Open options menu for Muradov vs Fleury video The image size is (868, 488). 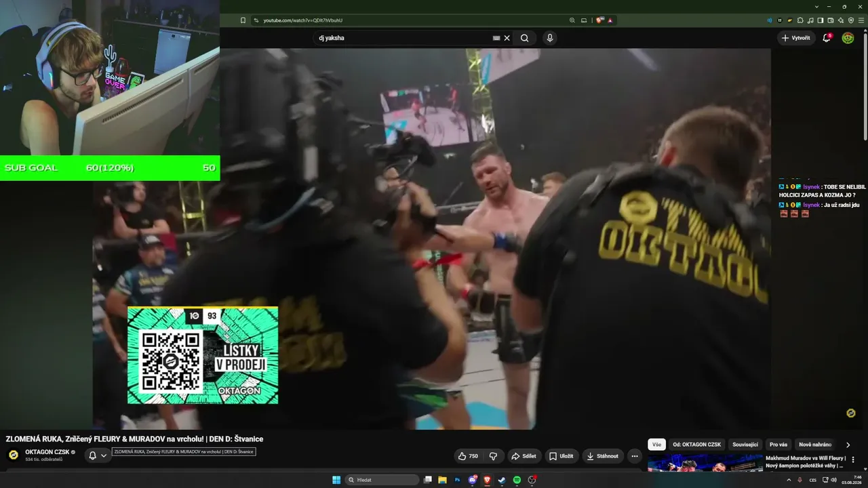[852, 460]
